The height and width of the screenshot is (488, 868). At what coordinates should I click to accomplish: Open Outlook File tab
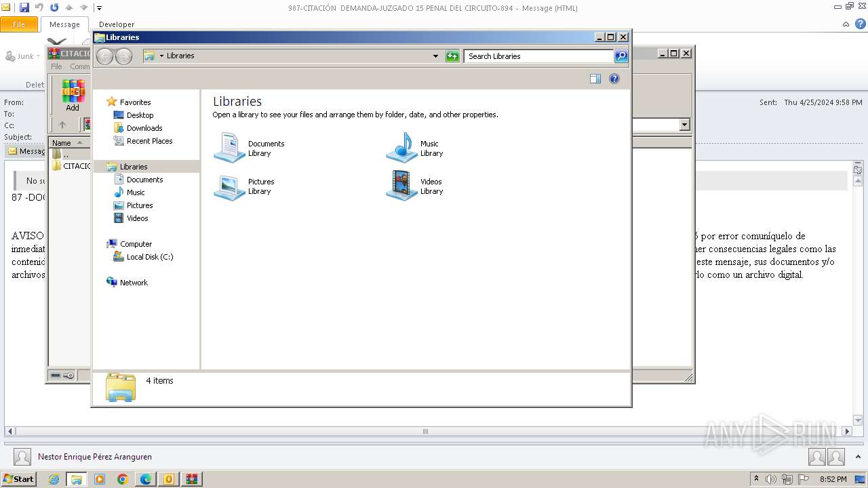pyautogui.click(x=19, y=24)
